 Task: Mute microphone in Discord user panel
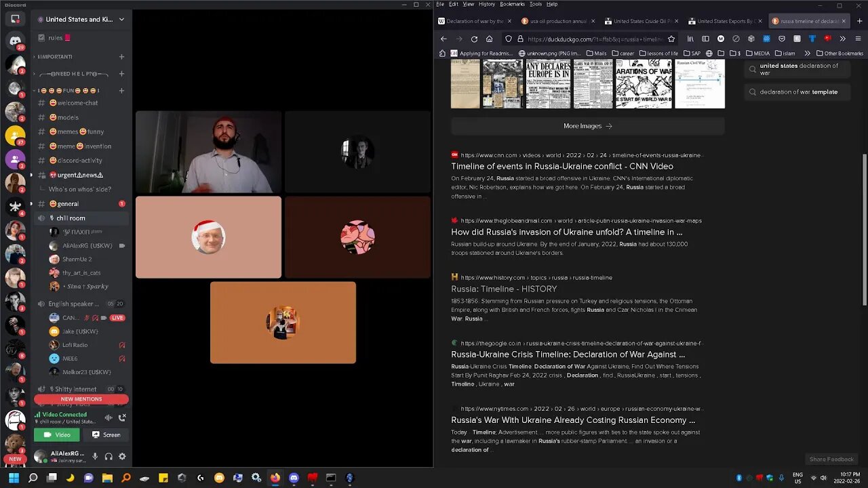click(x=95, y=456)
